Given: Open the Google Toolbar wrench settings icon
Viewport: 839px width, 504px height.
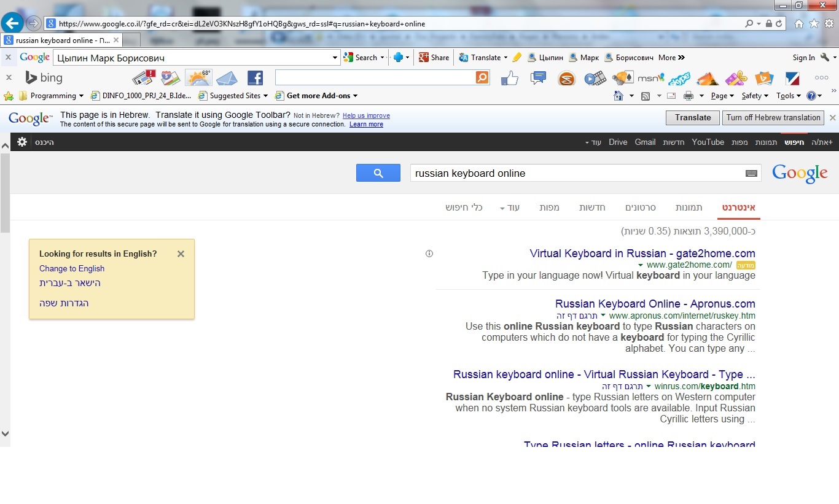Looking at the screenshot, I should click(824, 57).
